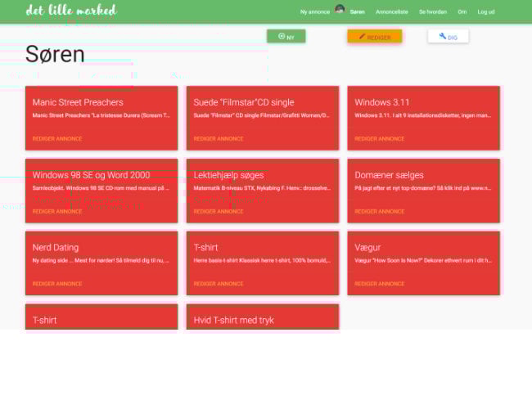The width and height of the screenshot is (532, 409).
Task: Edit the Lektiehjælp søges ad
Action: (x=219, y=212)
